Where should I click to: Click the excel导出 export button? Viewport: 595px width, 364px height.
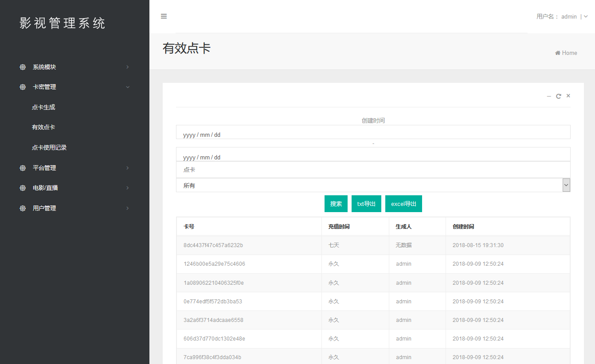403,204
